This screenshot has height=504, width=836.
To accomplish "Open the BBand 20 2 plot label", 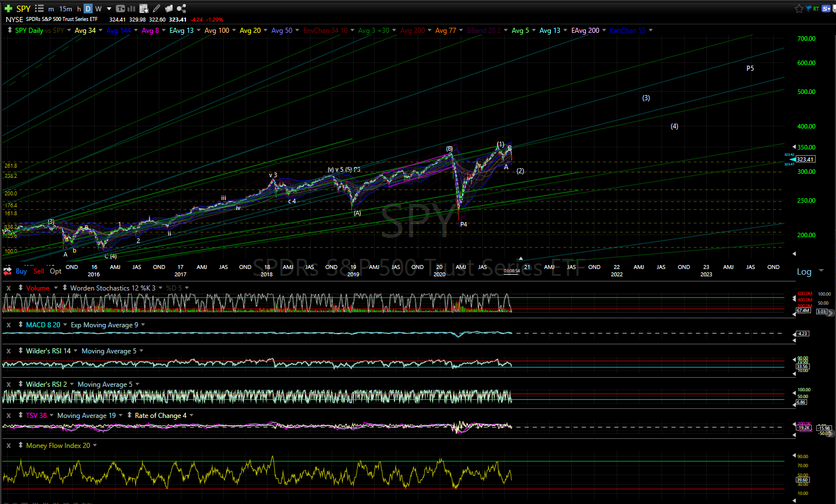I will (x=484, y=31).
